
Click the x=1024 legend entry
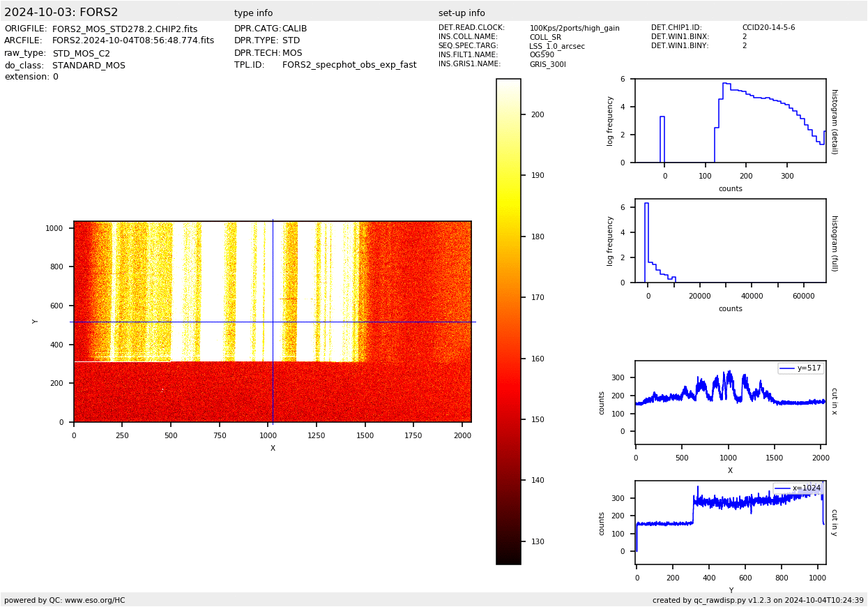tap(798, 488)
